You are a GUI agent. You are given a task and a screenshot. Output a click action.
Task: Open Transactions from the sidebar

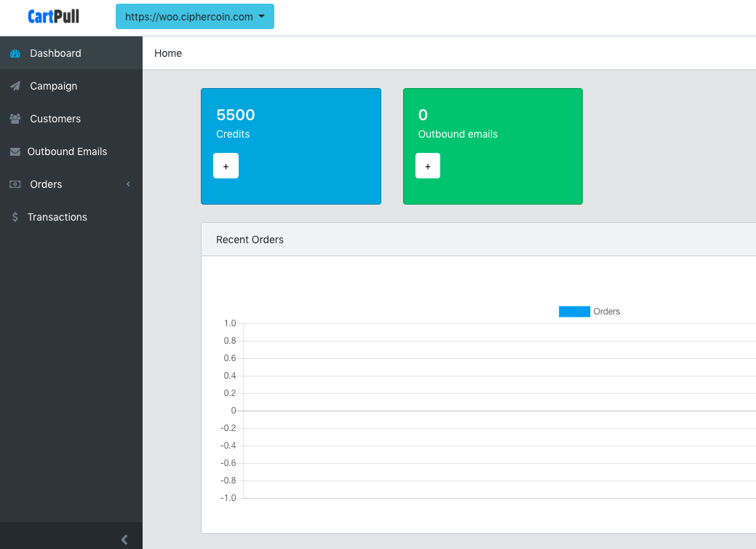click(x=57, y=217)
